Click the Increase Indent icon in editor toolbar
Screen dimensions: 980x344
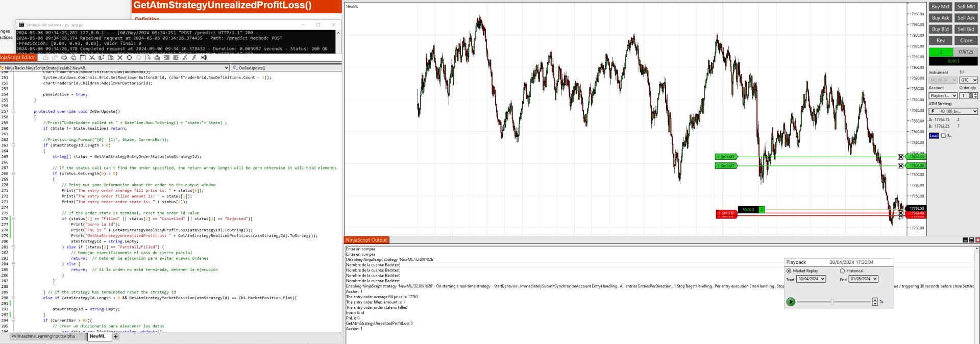176,58
